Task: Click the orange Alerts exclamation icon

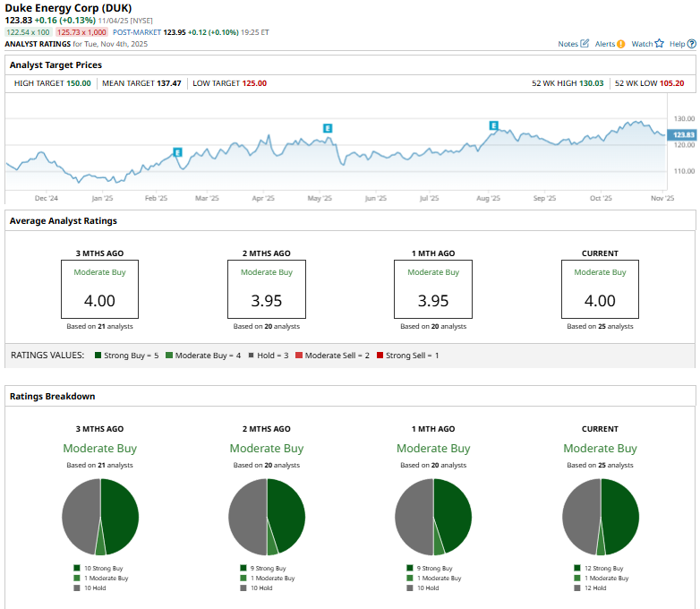Action: click(x=620, y=44)
